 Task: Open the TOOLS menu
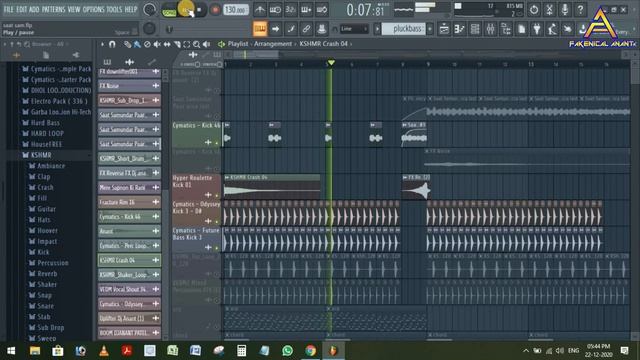[x=114, y=9]
